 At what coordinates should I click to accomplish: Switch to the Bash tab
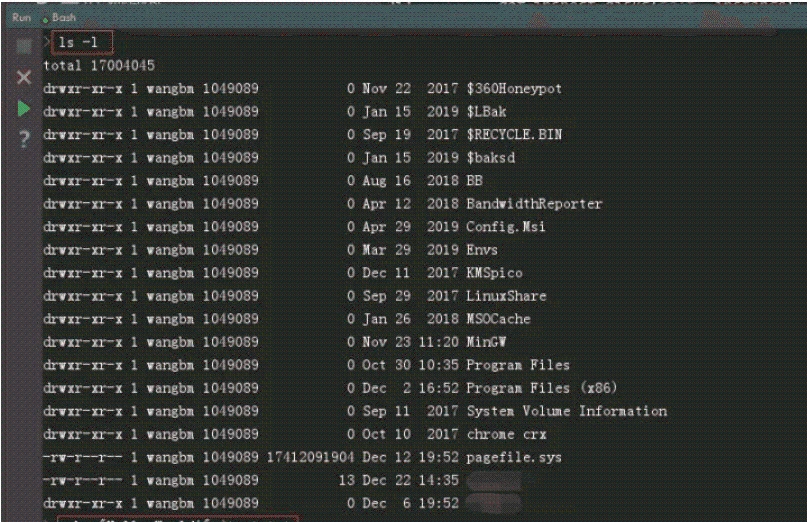63,18
